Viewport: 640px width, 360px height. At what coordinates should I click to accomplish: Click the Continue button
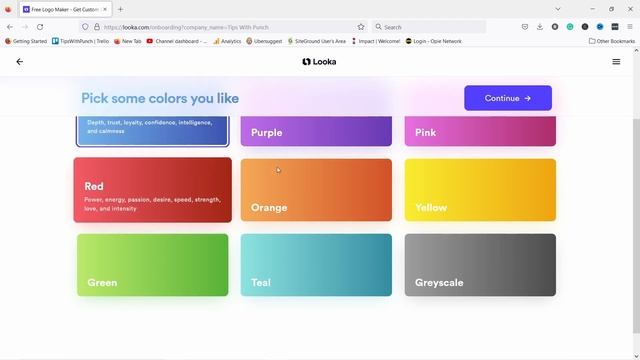[508, 98]
